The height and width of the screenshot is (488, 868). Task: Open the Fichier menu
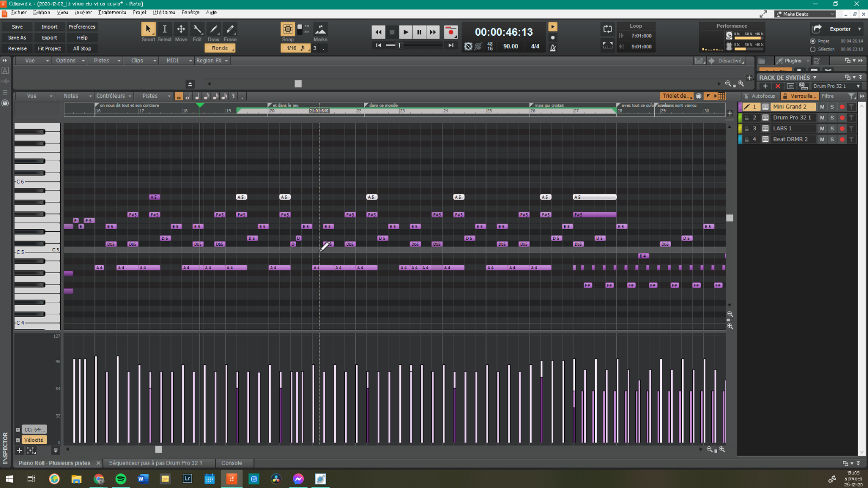19,12
